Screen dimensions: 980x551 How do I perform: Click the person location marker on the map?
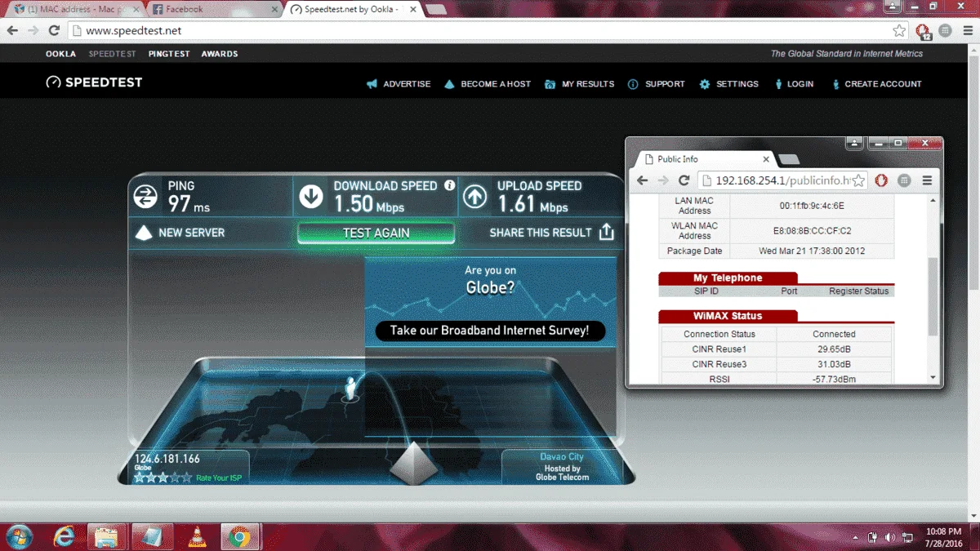click(x=351, y=388)
